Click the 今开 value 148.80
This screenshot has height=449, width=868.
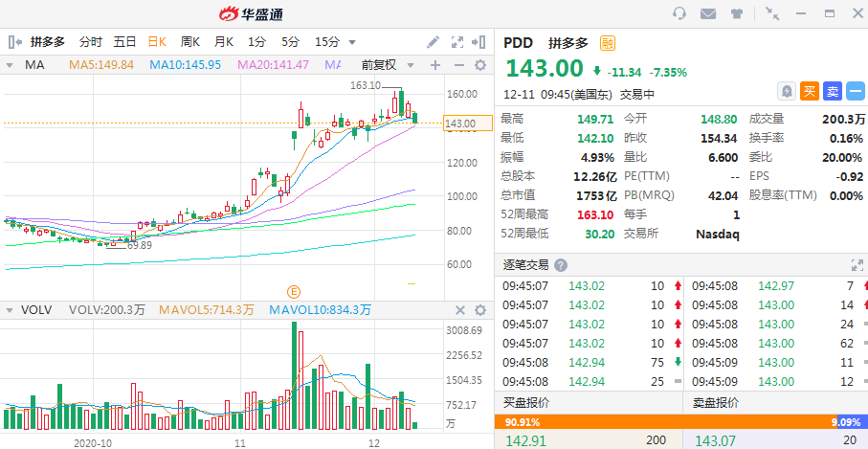pos(719,119)
